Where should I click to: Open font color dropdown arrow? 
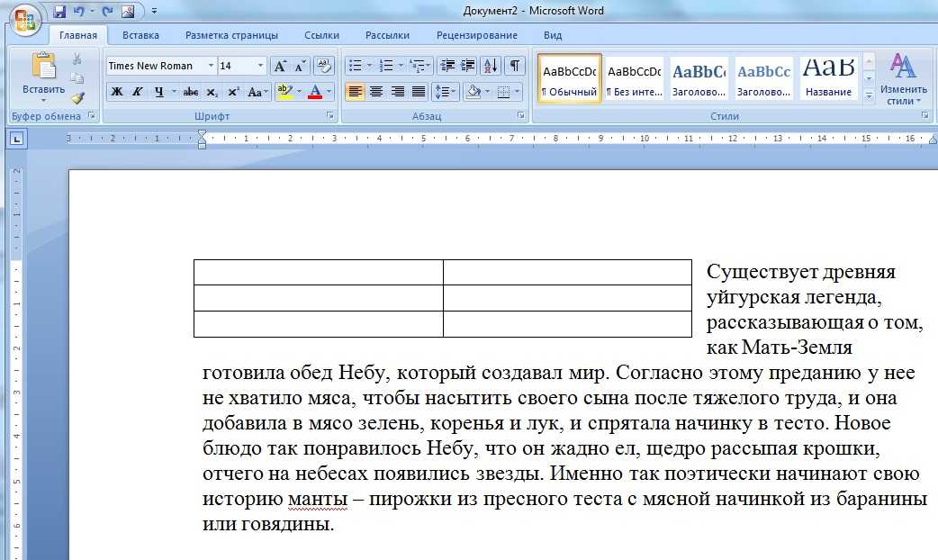coord(329,92)
